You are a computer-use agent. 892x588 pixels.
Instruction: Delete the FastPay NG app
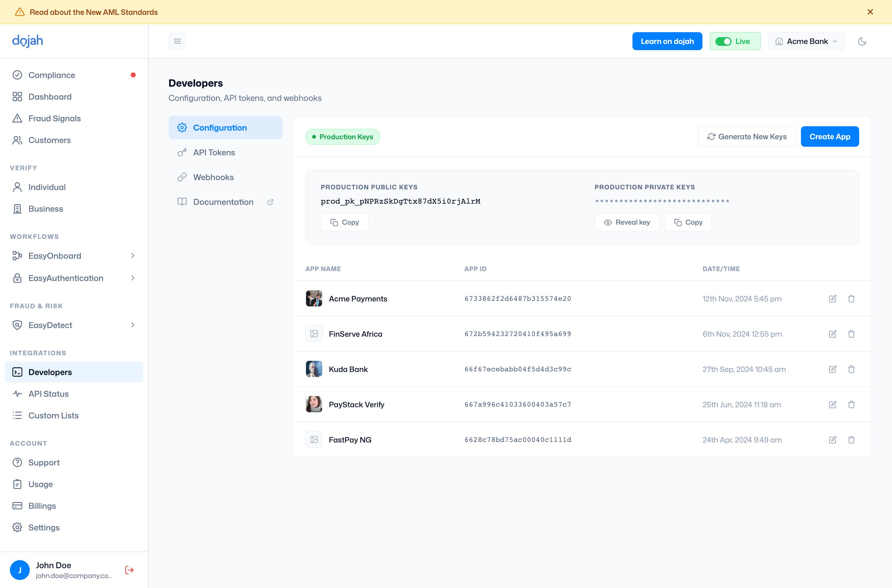851,440
